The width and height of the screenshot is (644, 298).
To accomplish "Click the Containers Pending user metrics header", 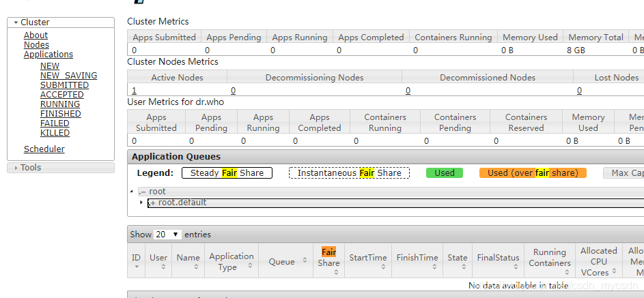I will [x=455, y=123].
